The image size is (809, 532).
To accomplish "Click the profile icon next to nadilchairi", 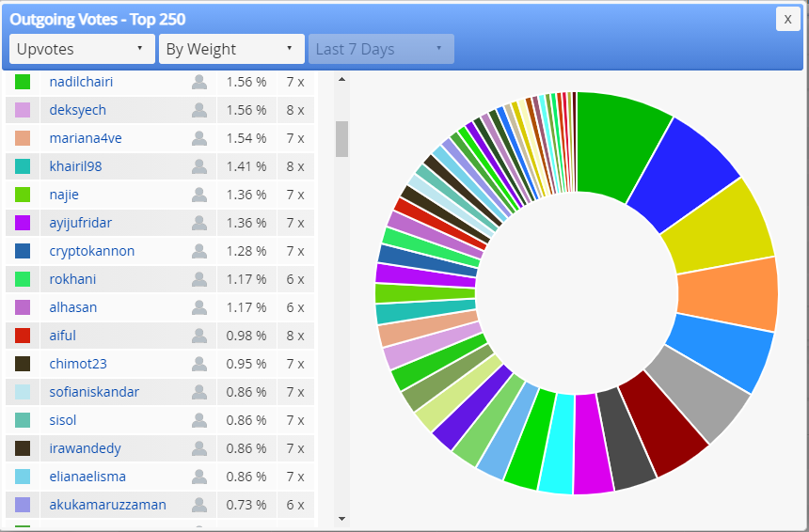I will pos(199,82).
